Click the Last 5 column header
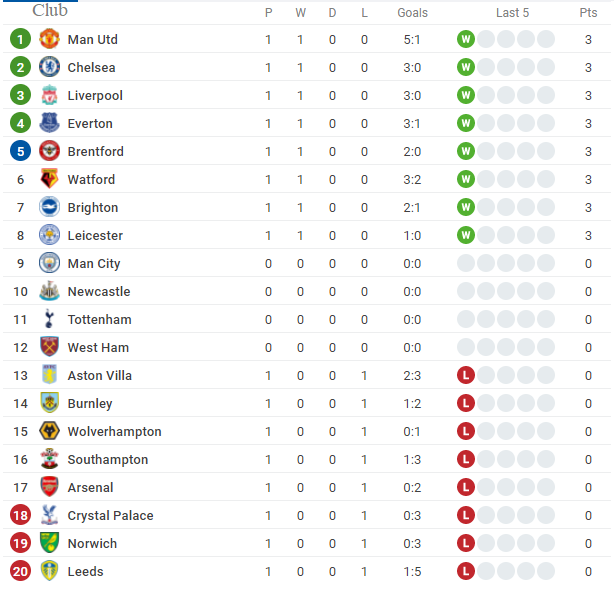 (512, 13)
